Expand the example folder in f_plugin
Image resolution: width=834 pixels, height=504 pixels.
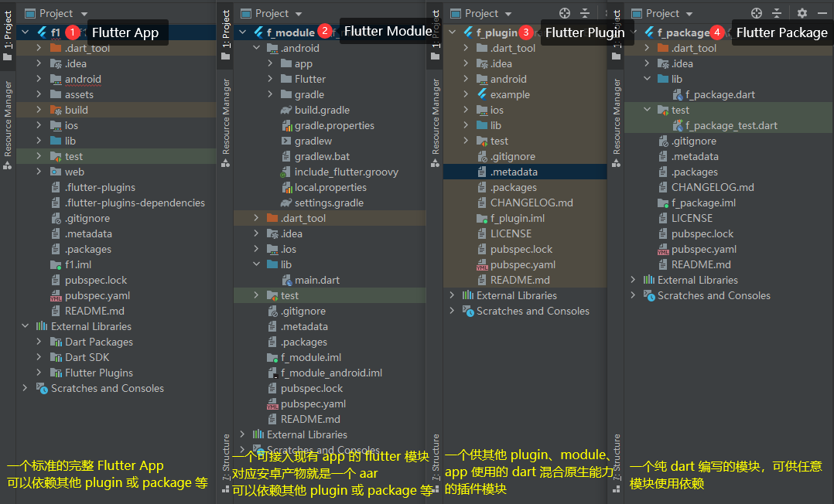click(466, 94)
